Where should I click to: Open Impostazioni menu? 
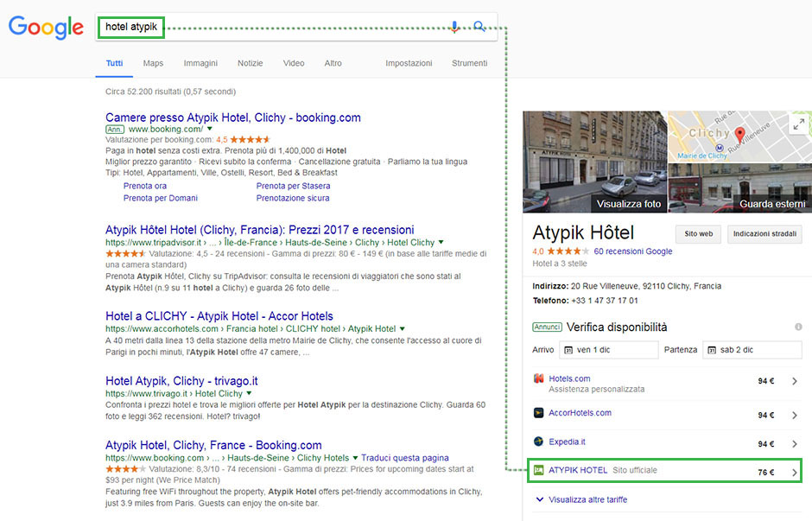409,63
